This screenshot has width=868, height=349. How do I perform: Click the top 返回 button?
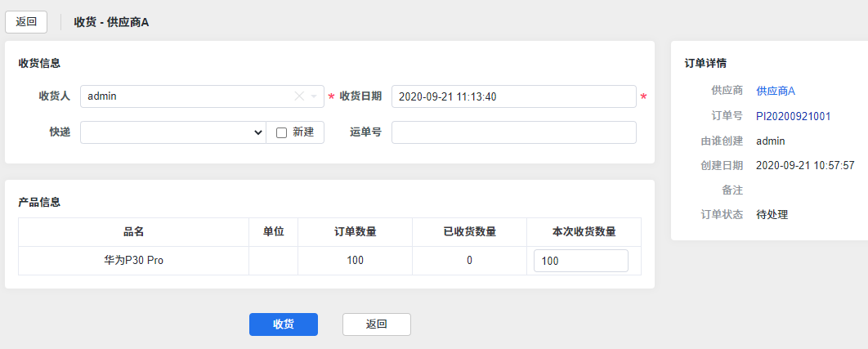tap(26, 22)
